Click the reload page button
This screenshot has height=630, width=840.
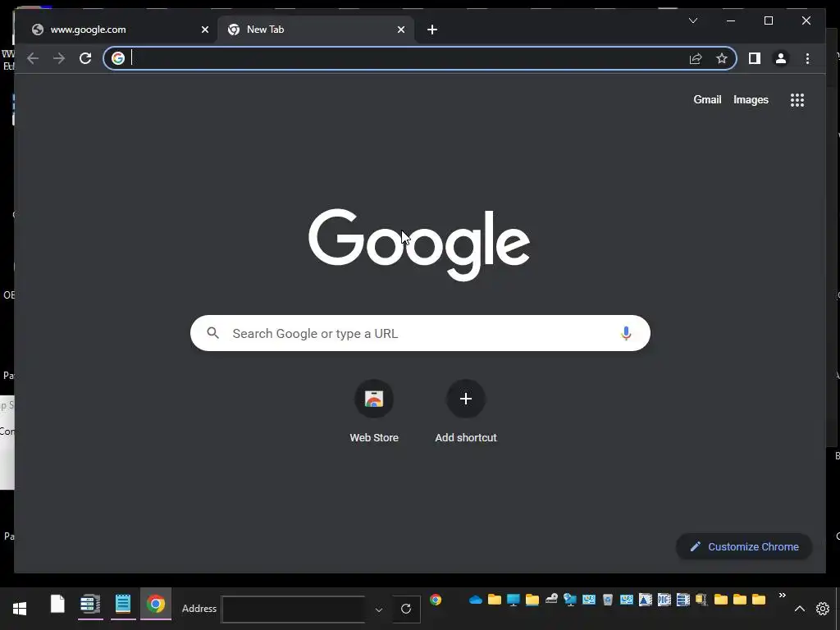(85, 58)
